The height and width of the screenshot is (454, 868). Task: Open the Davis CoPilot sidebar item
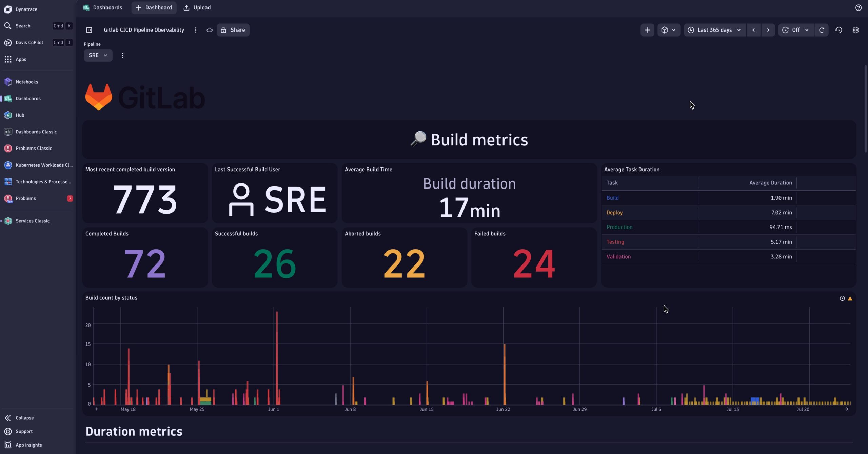(29, 42)
